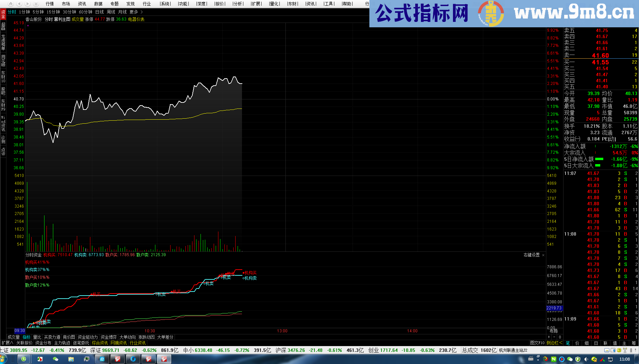
Task: Open the 行情 menu
Action: 50,4
